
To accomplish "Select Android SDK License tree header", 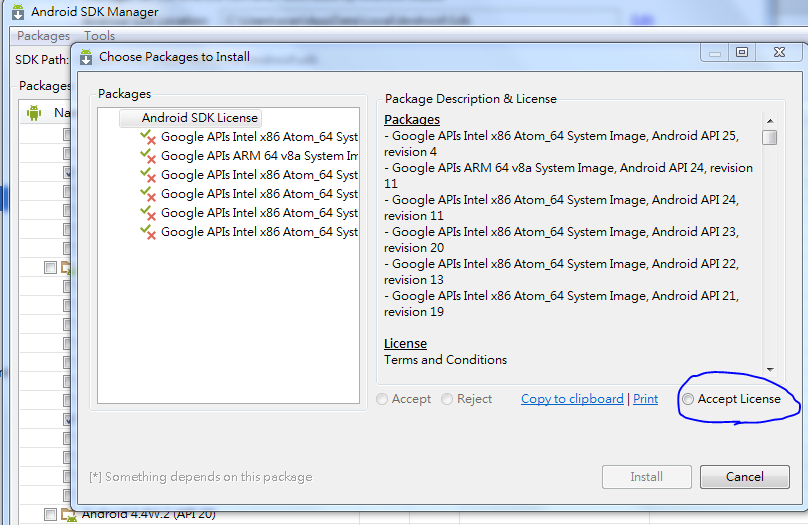I will coord(191,118).
